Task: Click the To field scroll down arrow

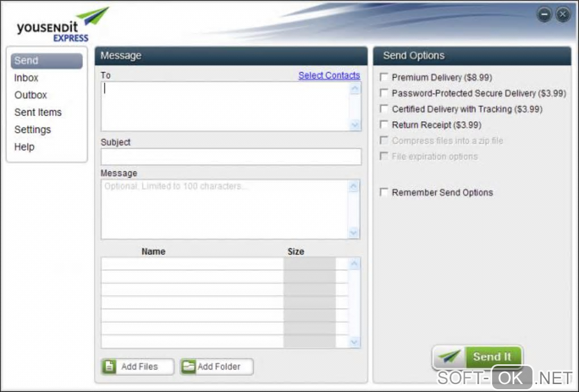Action: coord(355,125)
